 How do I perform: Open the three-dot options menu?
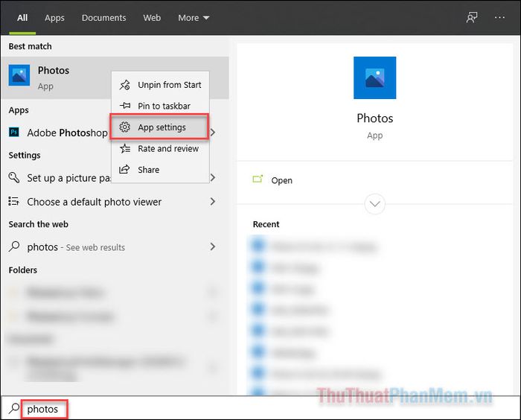[499, 17]
